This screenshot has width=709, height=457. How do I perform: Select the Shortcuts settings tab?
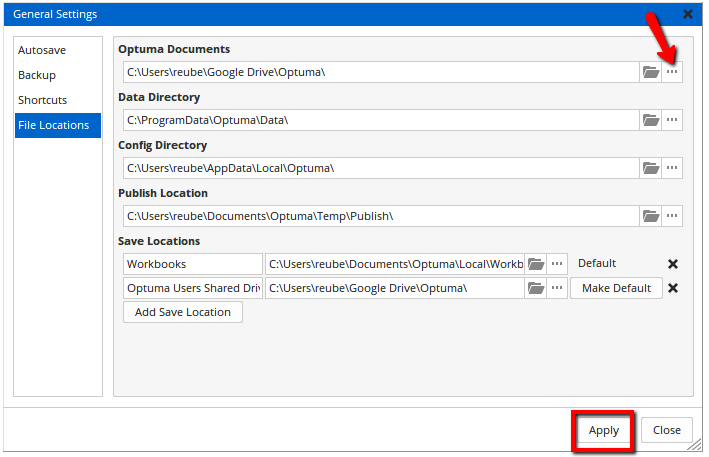(x=57, y=100)
